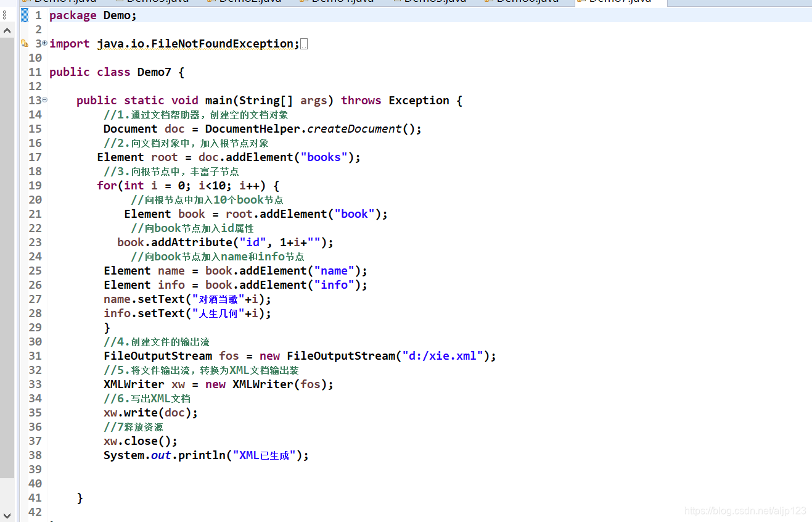The width and height of the screenshot is (812, 522).
Task: Expand the folded import block on line 3
Action: point(45,43)
